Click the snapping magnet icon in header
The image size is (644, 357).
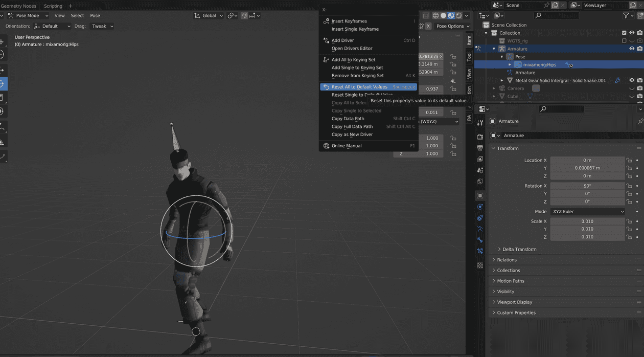tap(245, 15)
